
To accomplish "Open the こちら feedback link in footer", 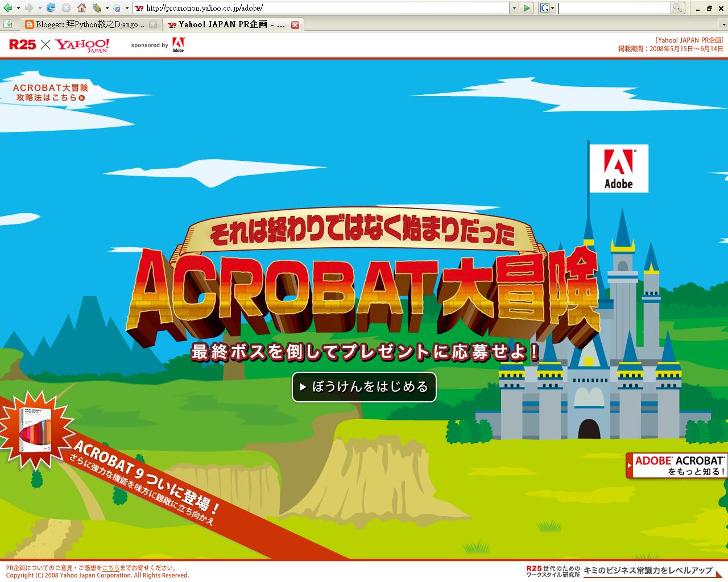I will point(111,568).
